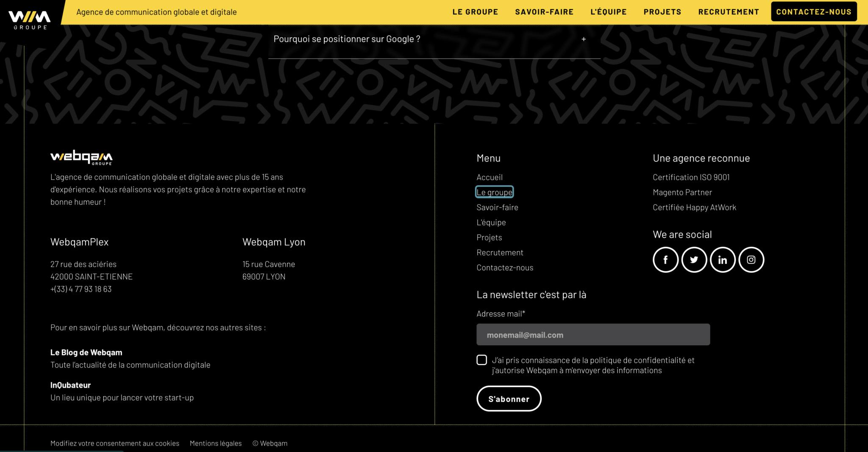Open Modifiez votre consentement aux cookies
Image resolution: width=868 pixels, height=452 pixels.
115,443
